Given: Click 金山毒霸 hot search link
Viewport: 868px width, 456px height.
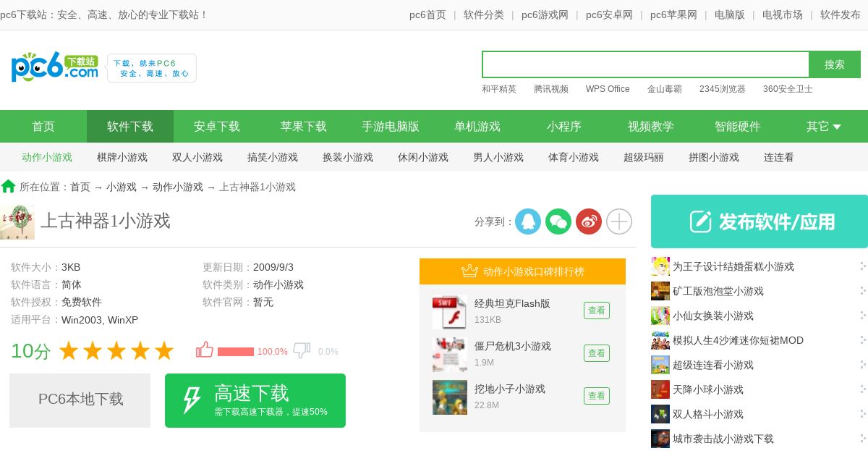Looking at the screenshot, I should [665, 89].
